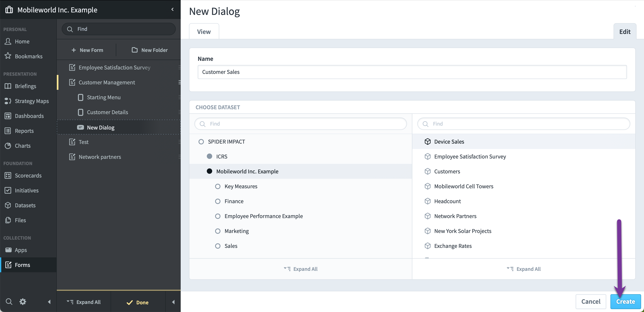The height and width of the screenshot is (312, 644).
Task: Select Test form
Action: 119,142
